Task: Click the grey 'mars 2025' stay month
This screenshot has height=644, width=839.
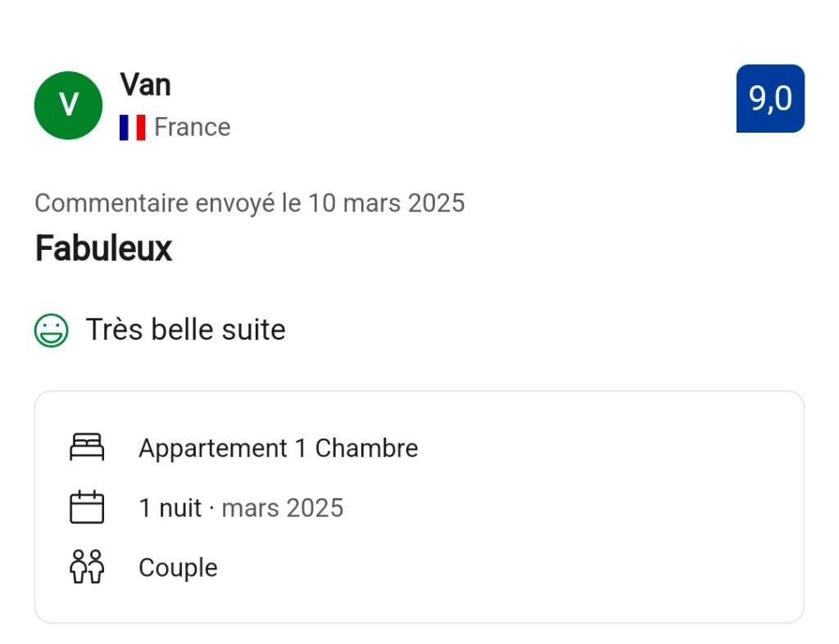Action: click(x=282, y=508)
